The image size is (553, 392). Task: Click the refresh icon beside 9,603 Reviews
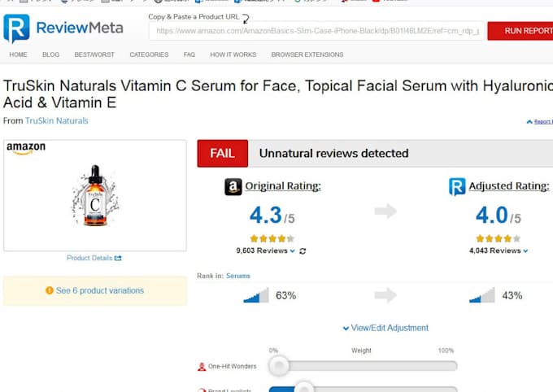click(303, 251)
